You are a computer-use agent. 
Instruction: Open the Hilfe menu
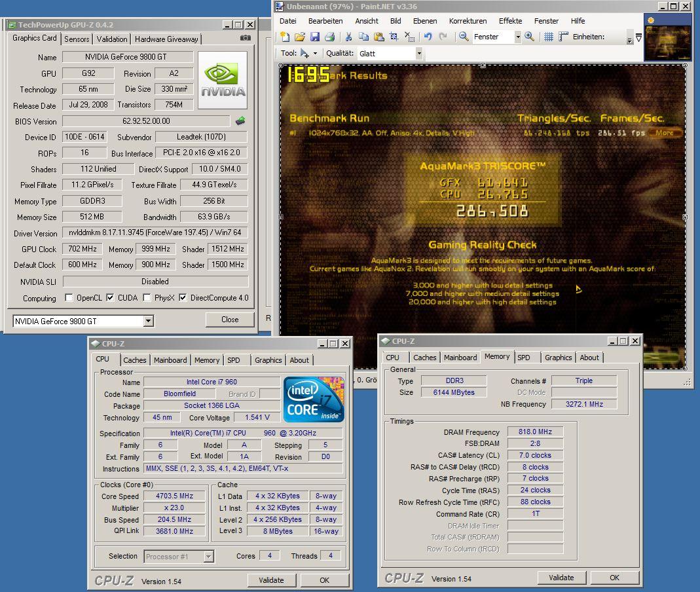tap(578, 21)
